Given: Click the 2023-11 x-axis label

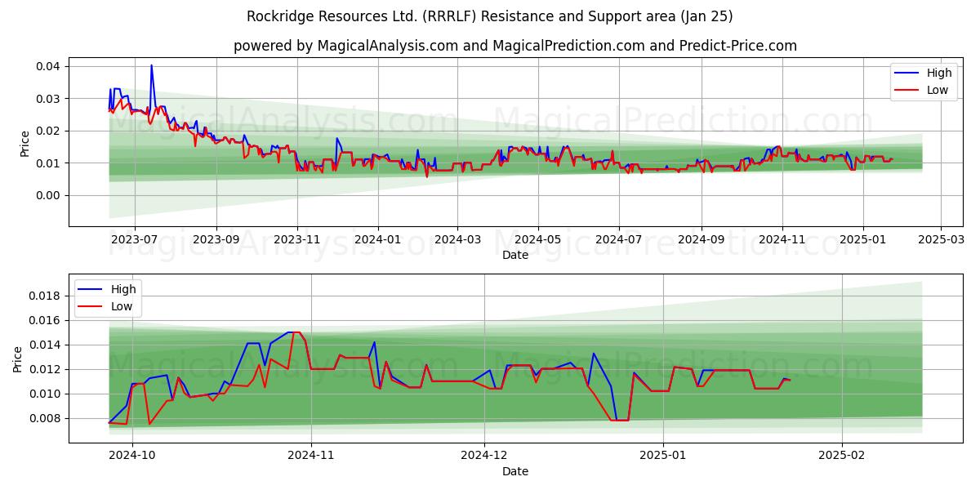Looking at the screenshot, I should point(297,240).
